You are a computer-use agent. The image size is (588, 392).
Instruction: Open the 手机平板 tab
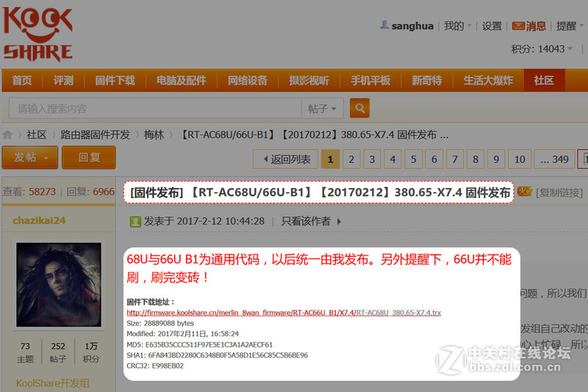point(370,80)
